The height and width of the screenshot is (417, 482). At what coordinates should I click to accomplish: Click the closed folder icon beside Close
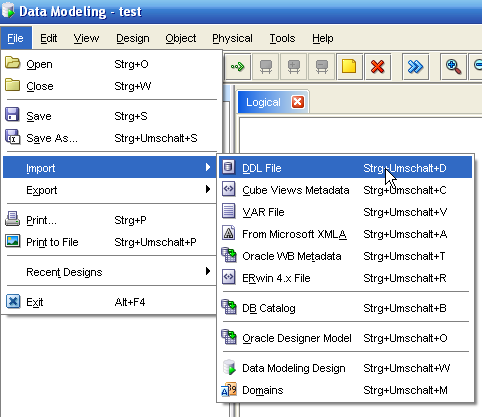13,85
